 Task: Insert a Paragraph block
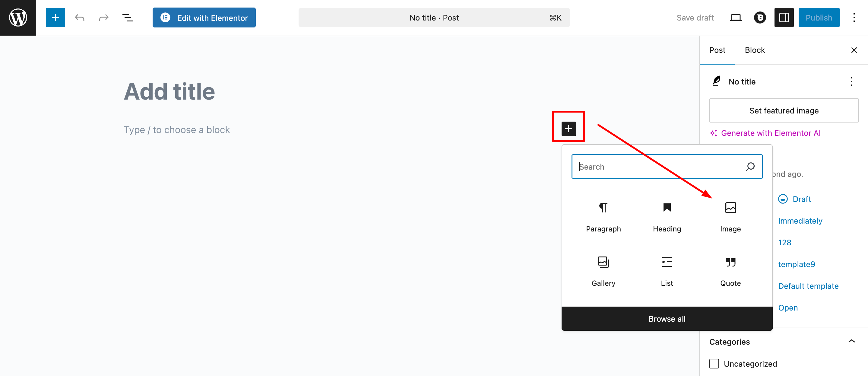pos(603,216)
